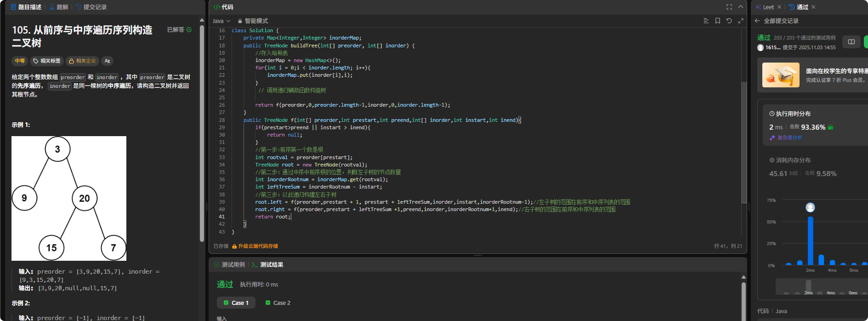Click the return root; line of code
Screen dimensions: 868x321
[273, 217]
